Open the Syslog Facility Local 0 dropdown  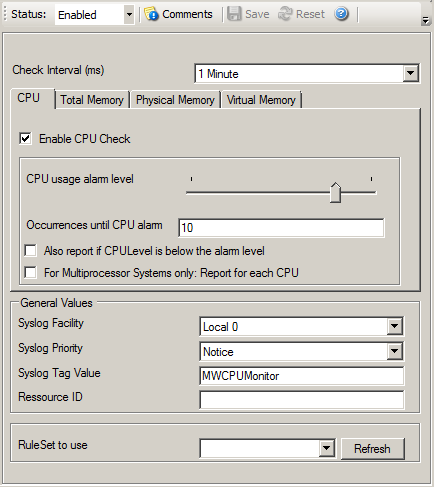pos(395,326)
